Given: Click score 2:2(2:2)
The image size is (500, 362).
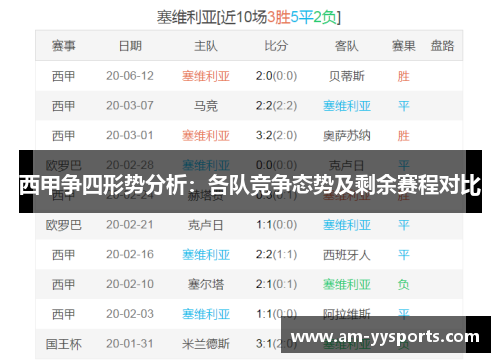Looking at the screenshot, I should (276, 106).
